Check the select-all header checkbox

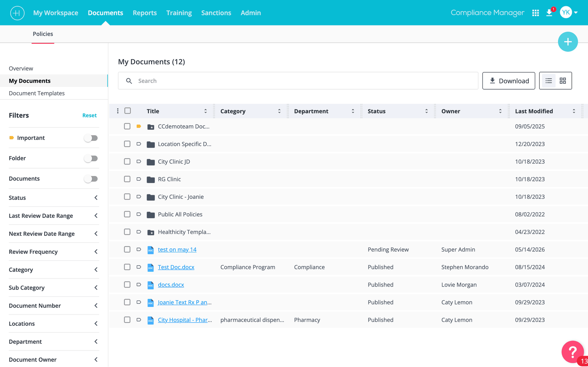[x=128, y=111]
